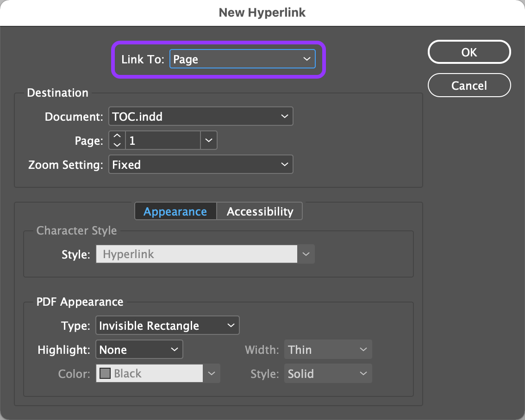This screenshot has height=420, width=525.
Task: Click the Cancel button
Action: [x=469, y=85]
